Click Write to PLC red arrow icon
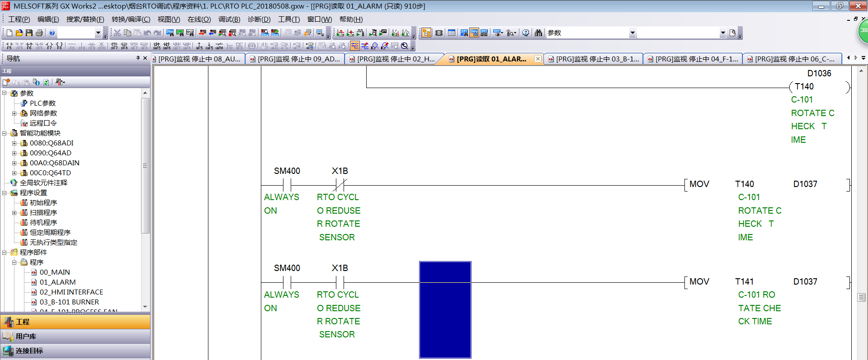 click(x=203, y=33)
